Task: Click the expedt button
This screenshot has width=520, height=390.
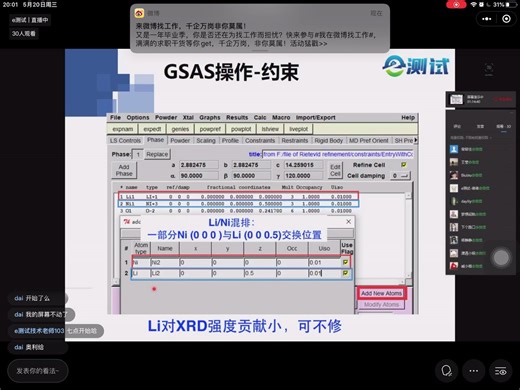Action: pyautogui.click(x=152, y=129)
